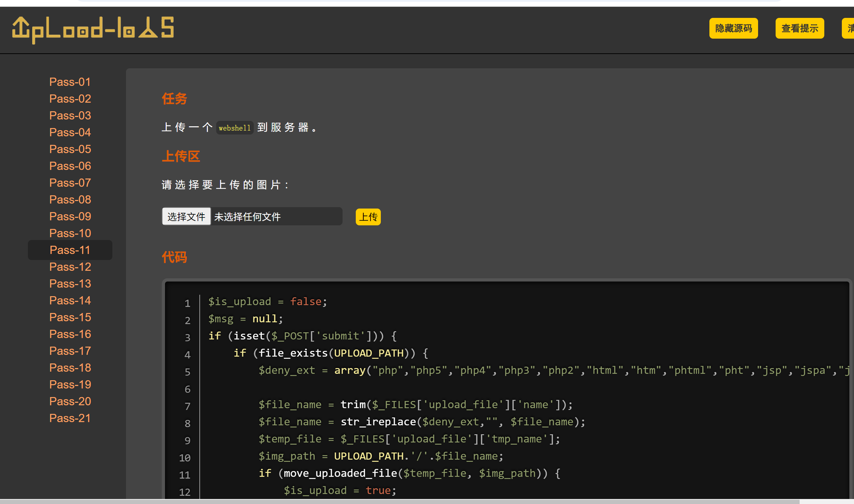
Task: Click the yellow 上传 upload button
Action: coord(368,217)
